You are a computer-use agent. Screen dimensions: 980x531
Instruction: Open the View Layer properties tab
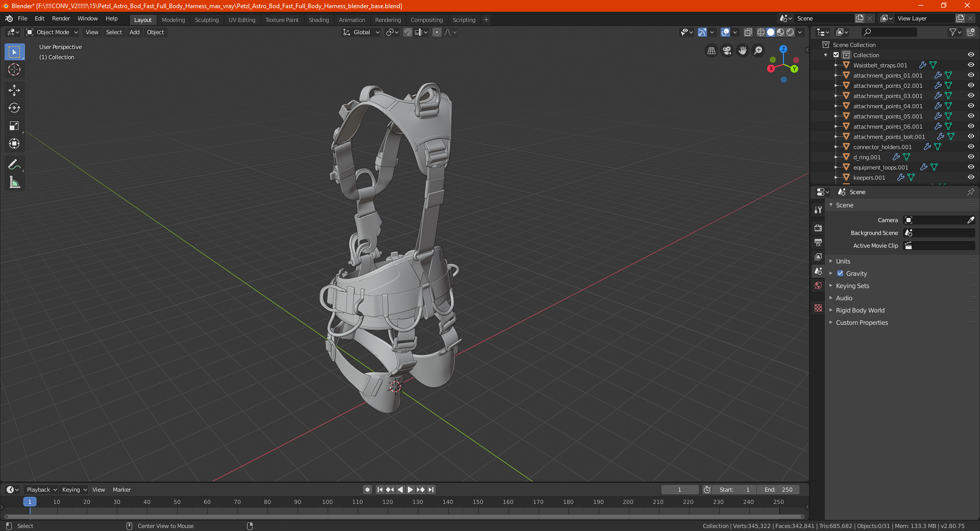(x=818, y=256)
